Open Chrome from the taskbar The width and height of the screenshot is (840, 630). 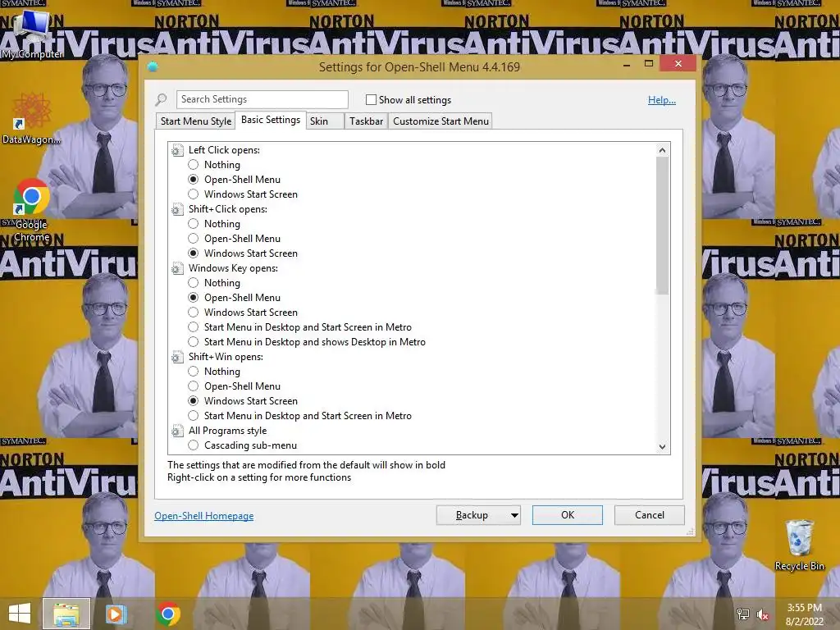pos(168,614)
